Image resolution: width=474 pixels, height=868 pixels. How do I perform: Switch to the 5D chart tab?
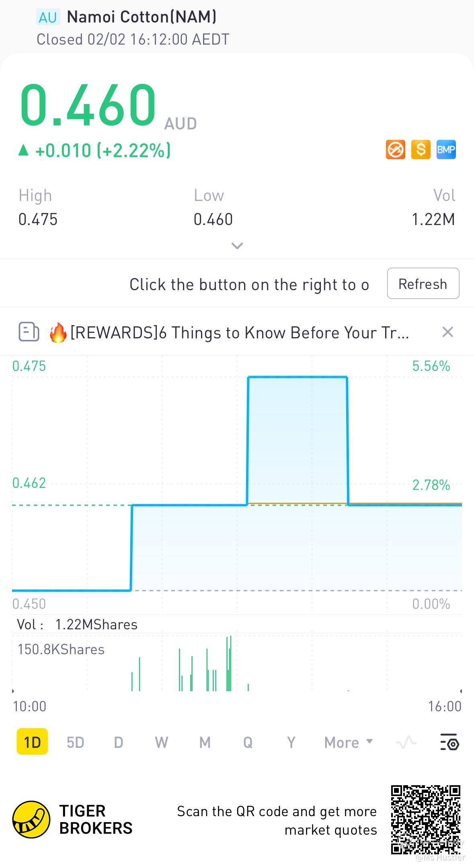[75, 742]
